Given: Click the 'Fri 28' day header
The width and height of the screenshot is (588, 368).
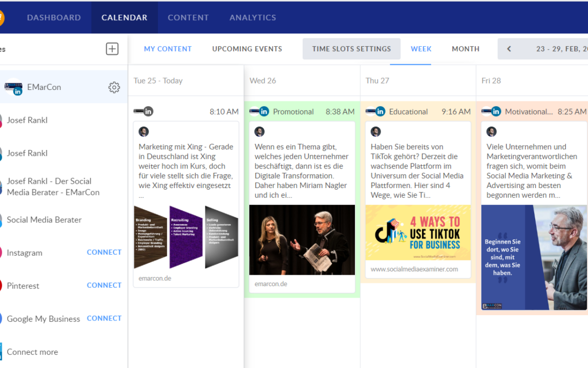Looking at the screenshot, I should tap(491, 81).
